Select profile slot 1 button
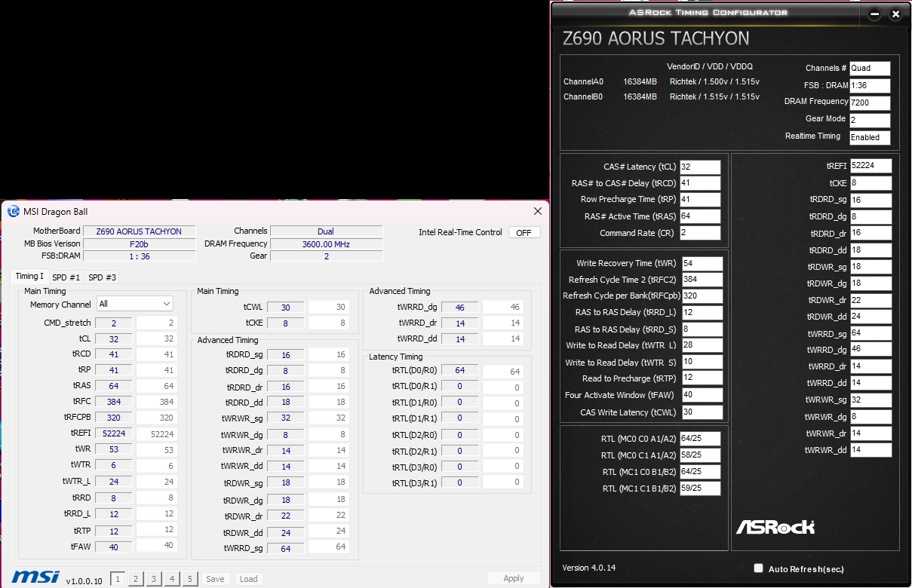912x588 pixels. click(118, 579)
